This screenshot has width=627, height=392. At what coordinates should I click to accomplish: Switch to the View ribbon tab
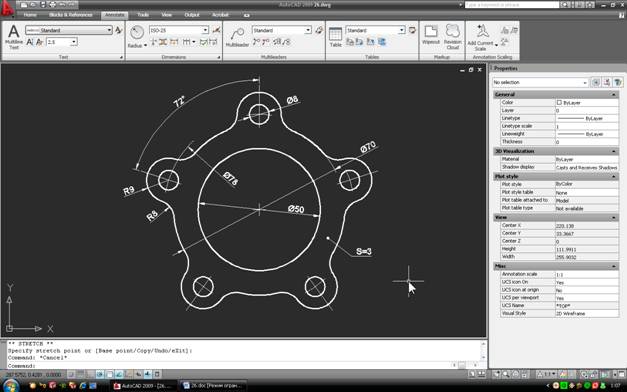click(x=166, y=15)
